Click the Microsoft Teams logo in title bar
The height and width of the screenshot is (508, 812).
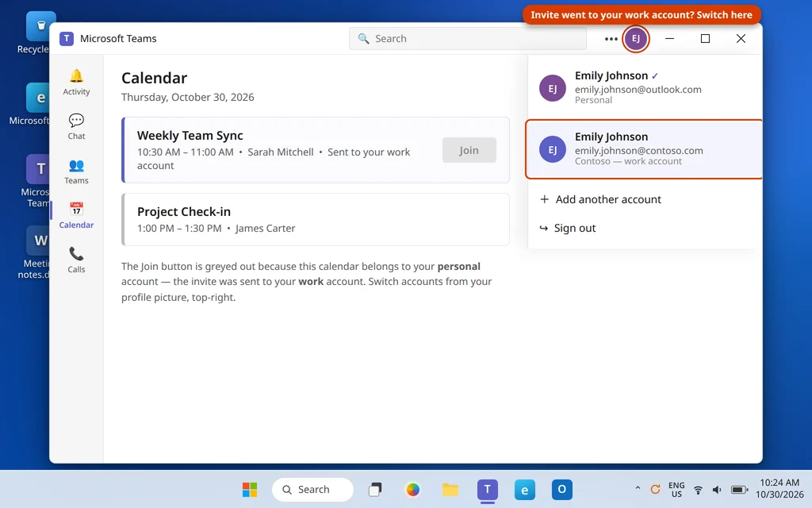pyautogui.click(x=67, y=38)
